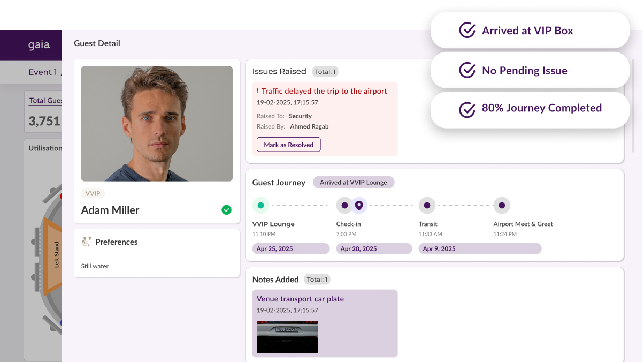Click the Arrived at VVIP Lounge status badge
The image size is (644, 362).
click(353, 182)
